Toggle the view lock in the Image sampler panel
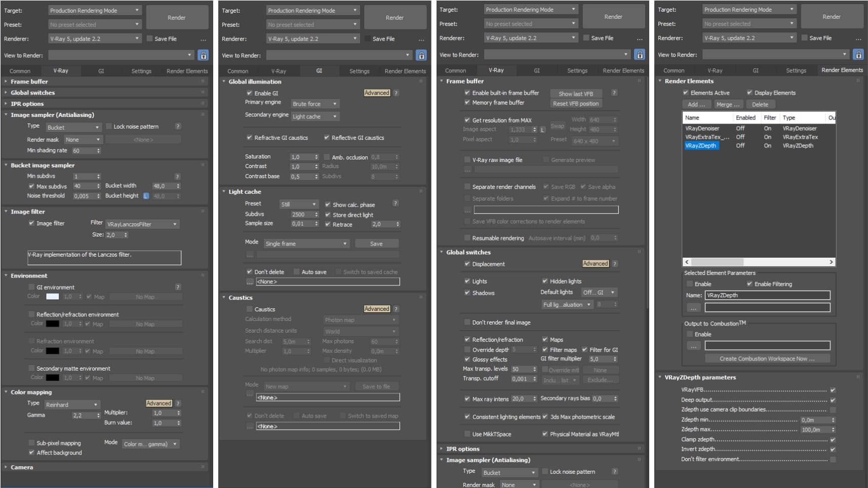868x488 pixels. (x=203, y=55)
